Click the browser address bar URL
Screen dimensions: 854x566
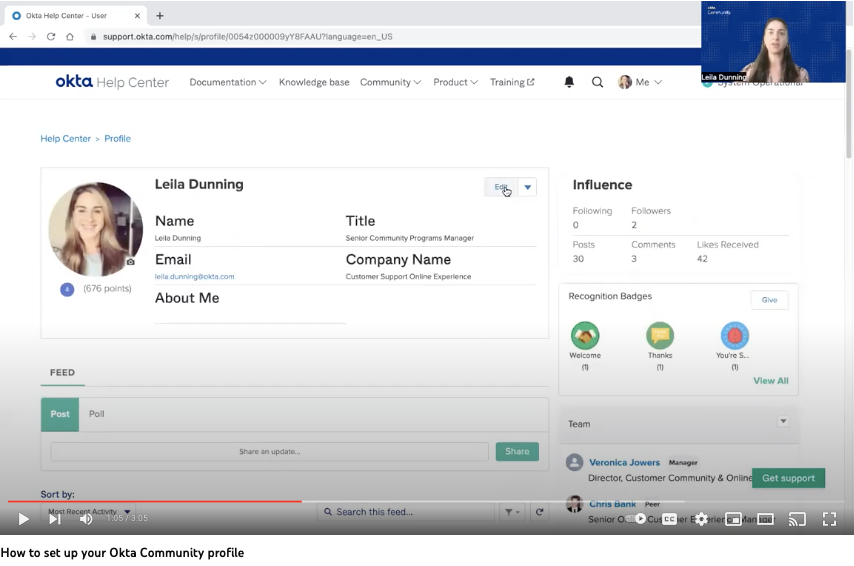248,36
